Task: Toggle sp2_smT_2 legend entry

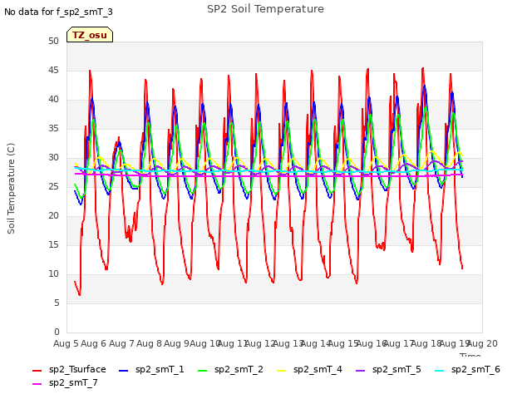Action: pos(230,369)
